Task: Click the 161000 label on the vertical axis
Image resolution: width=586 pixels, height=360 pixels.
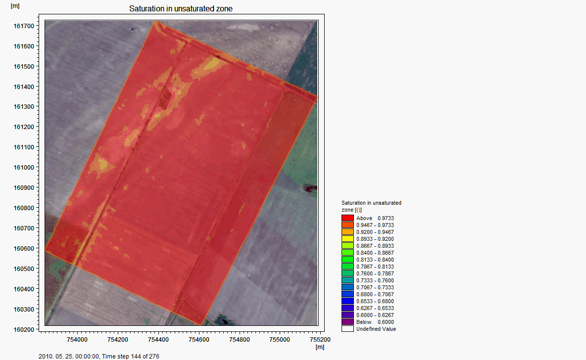Action: [24, 167]
